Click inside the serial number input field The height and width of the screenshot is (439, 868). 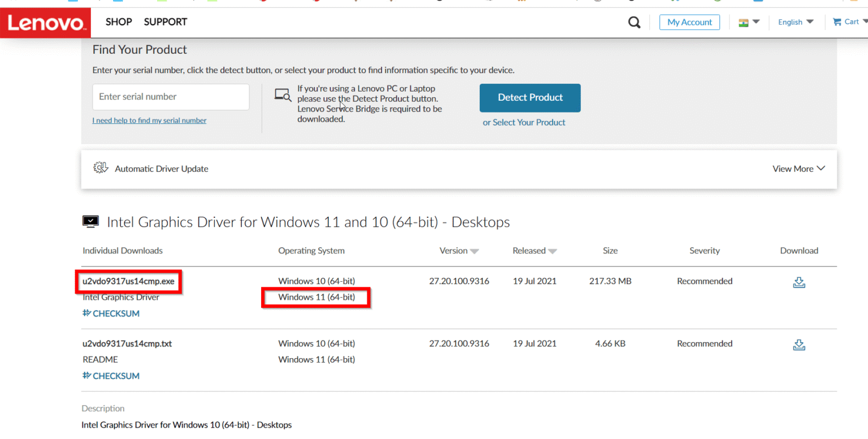coord(171,97)
